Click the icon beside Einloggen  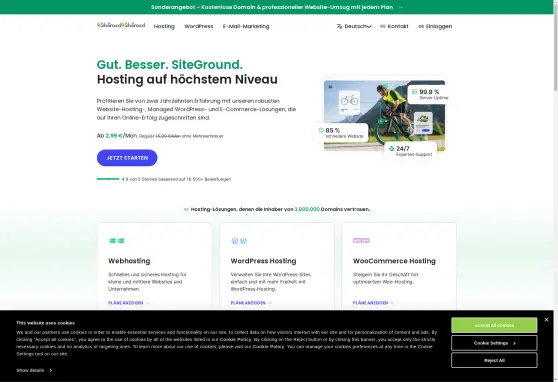tap(421, 26)
